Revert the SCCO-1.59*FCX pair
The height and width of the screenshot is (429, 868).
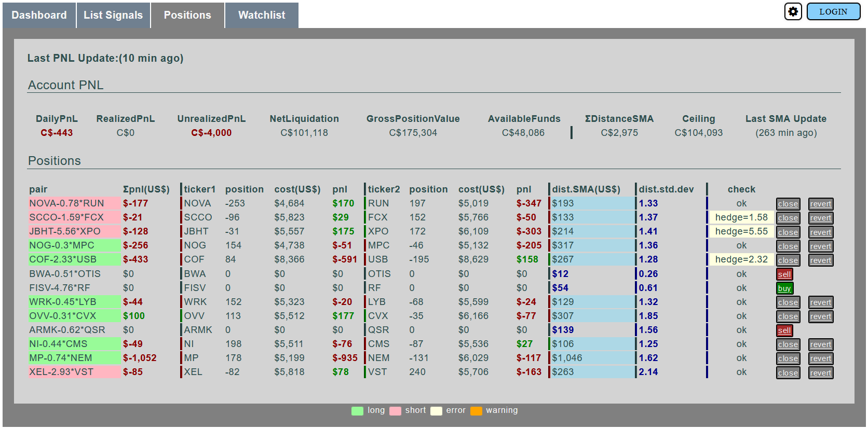pyautogui.click(x=820, y=218)
